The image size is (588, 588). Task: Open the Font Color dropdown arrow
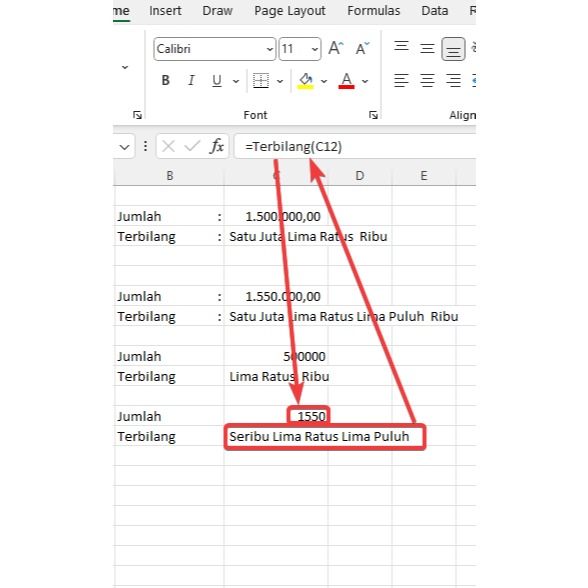pyautogui.click(x=365, y=81)
